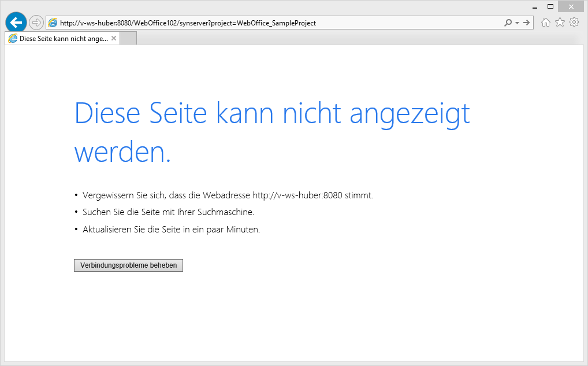Open the Home page with the house icon
The width and height of the screenshot is (588, 366).
[x=545, y=22]
